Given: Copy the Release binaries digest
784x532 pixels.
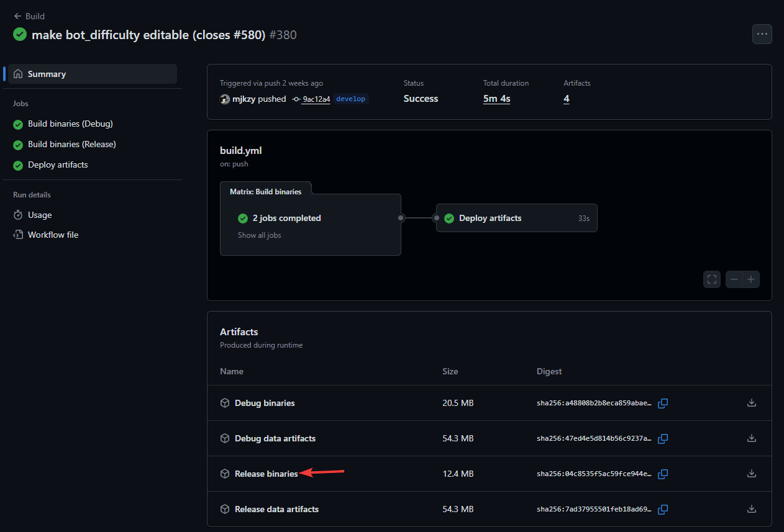Looking at the screenshot, I should (662, 474).
